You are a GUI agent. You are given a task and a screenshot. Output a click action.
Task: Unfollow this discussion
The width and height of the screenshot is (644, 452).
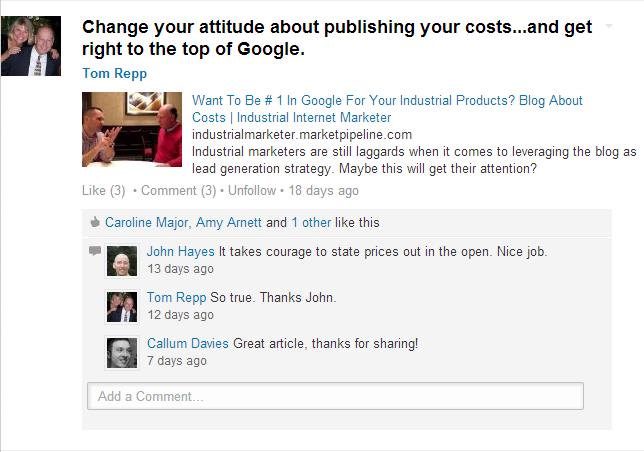(252, 190)
